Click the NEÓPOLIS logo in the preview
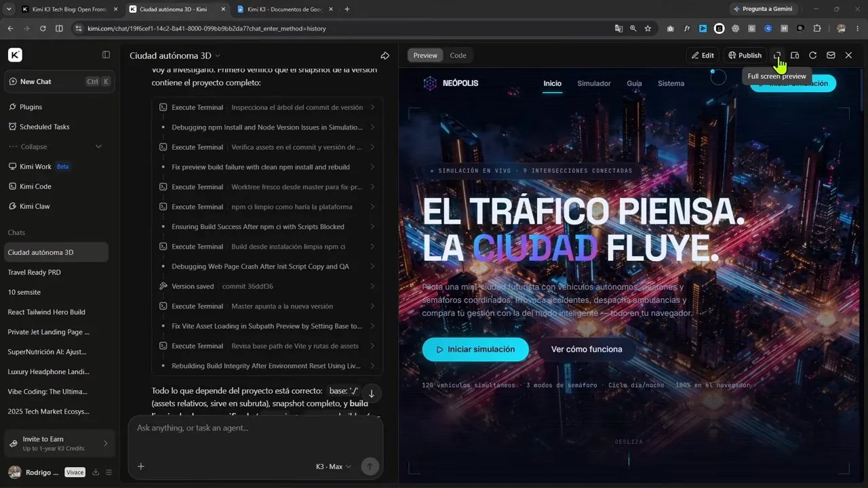This screenshot has width=868, height=488. tap(451, 83)
